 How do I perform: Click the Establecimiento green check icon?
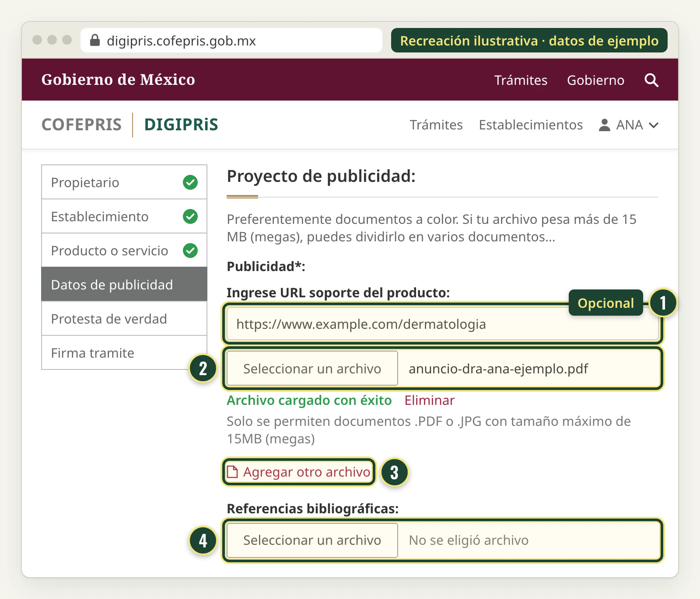pos(190,216)
